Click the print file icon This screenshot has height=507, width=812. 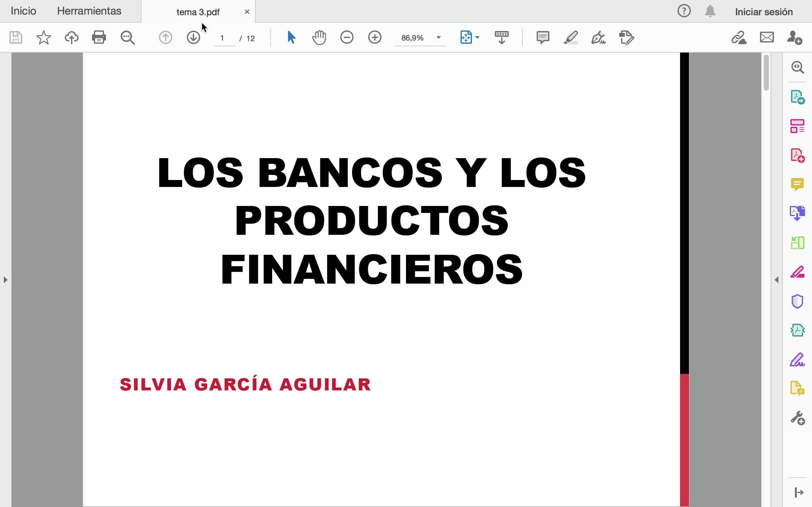point(99,38)
